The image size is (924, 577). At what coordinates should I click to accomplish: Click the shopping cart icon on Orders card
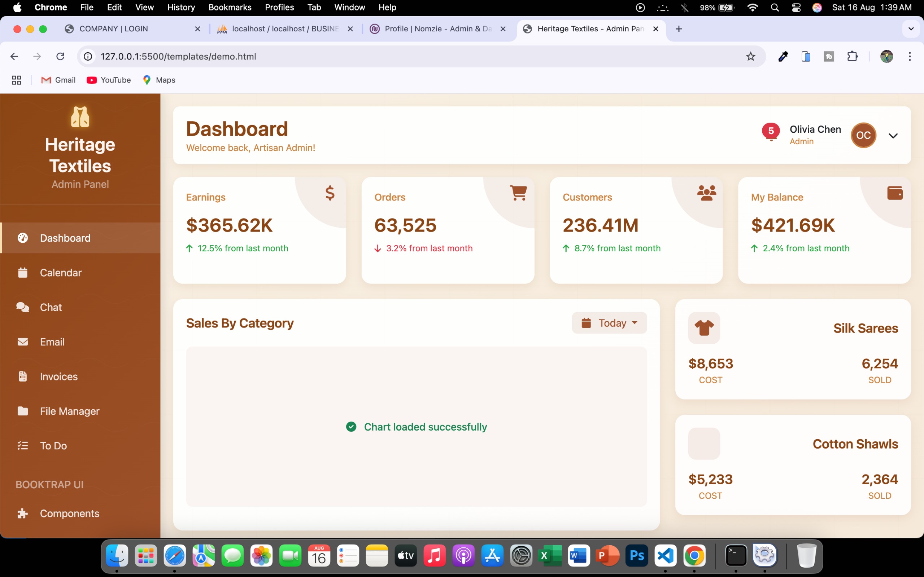pyautogui.click(x=518, y=193)
